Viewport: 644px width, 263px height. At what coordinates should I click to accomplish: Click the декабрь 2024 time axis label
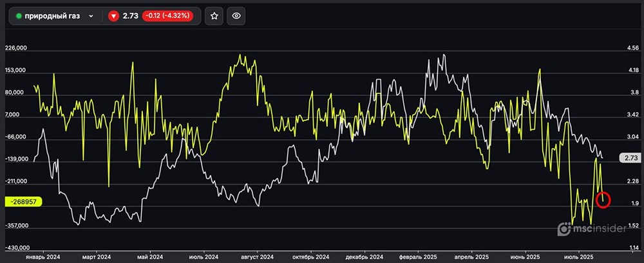(x=366, y=255)
